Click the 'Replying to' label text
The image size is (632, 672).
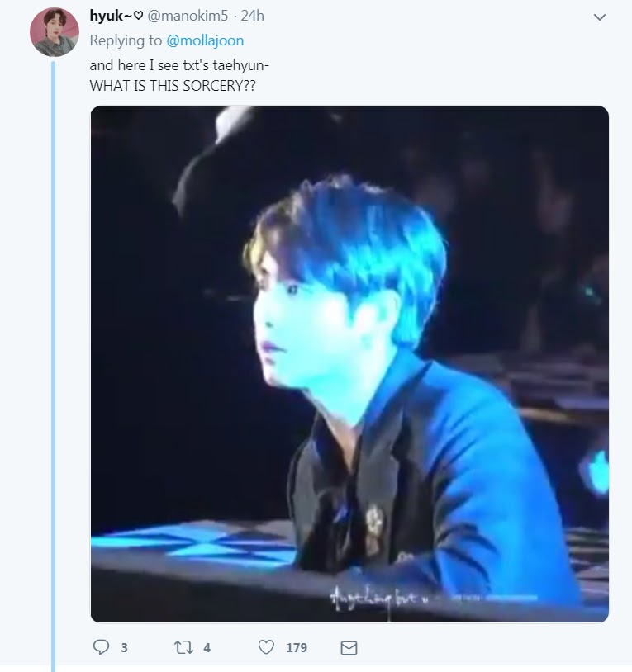pyautogui.click(x=126, y=40)
